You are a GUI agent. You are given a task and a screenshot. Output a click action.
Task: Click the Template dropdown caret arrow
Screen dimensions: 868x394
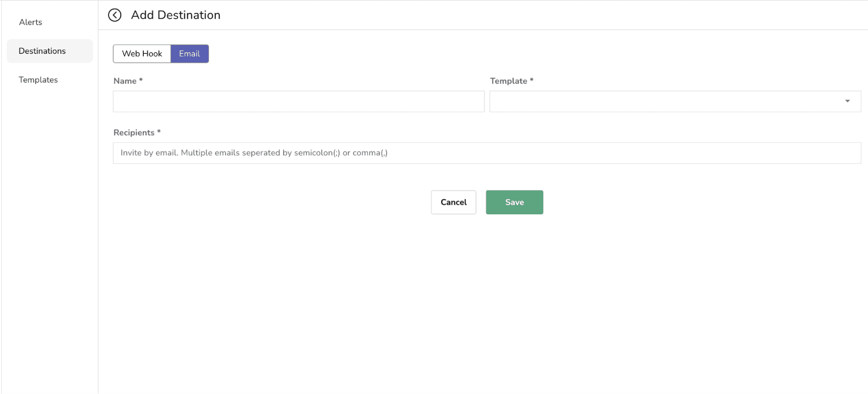(x=847, y=101)
